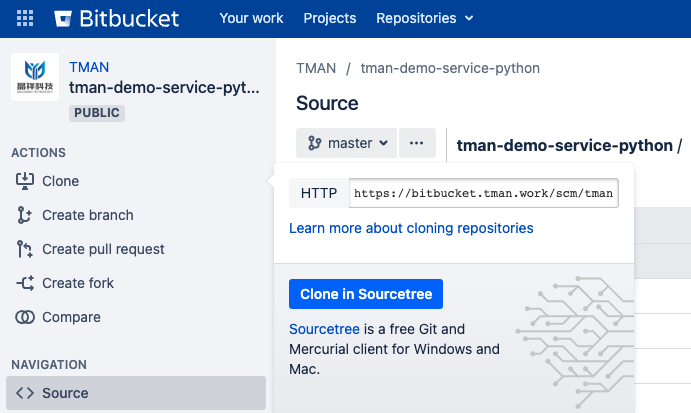Screen dimensions: 691x413
Task: Click the Create pull request icon
Action: [24, 249]
